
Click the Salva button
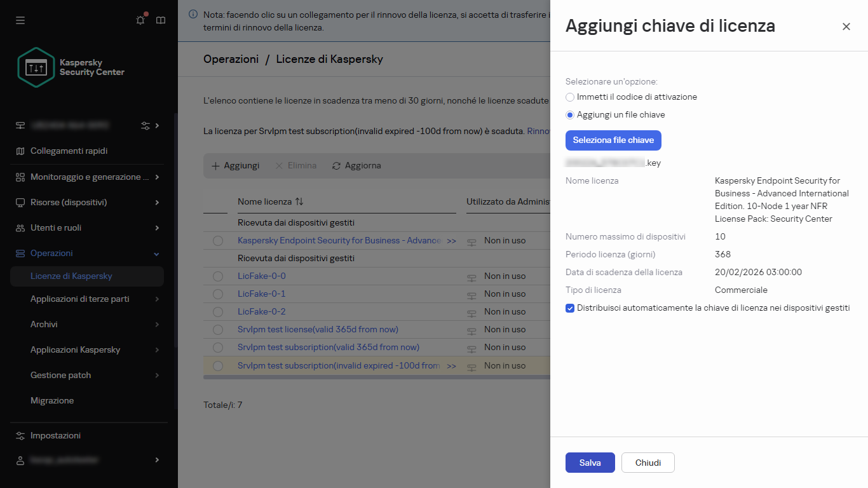[590, 463]
